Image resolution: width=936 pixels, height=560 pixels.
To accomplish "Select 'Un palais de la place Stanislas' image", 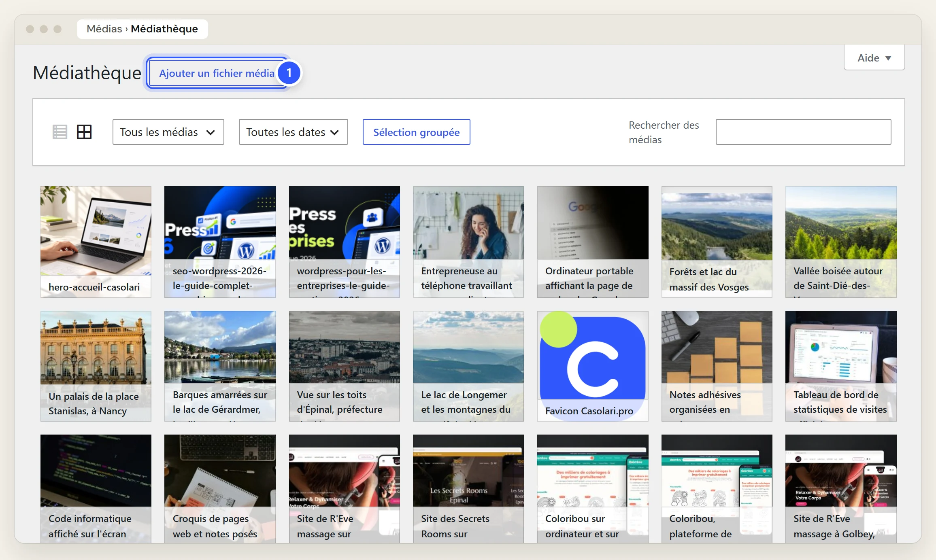I will pyautogui.click(x=96, y=366).
